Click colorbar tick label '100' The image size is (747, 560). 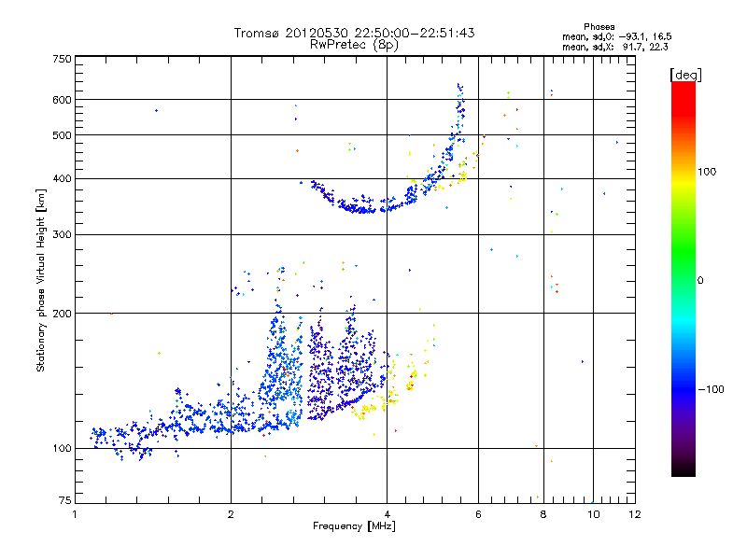click(707, 172)
